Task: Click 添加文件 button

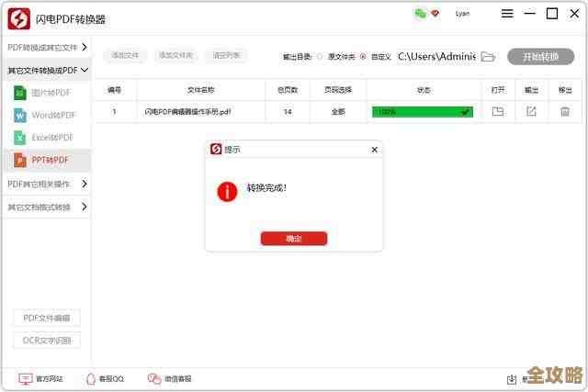Action: [125, 55]
